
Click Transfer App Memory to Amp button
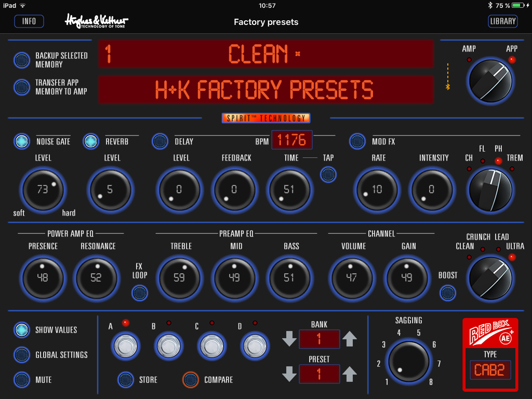[22, 87]
